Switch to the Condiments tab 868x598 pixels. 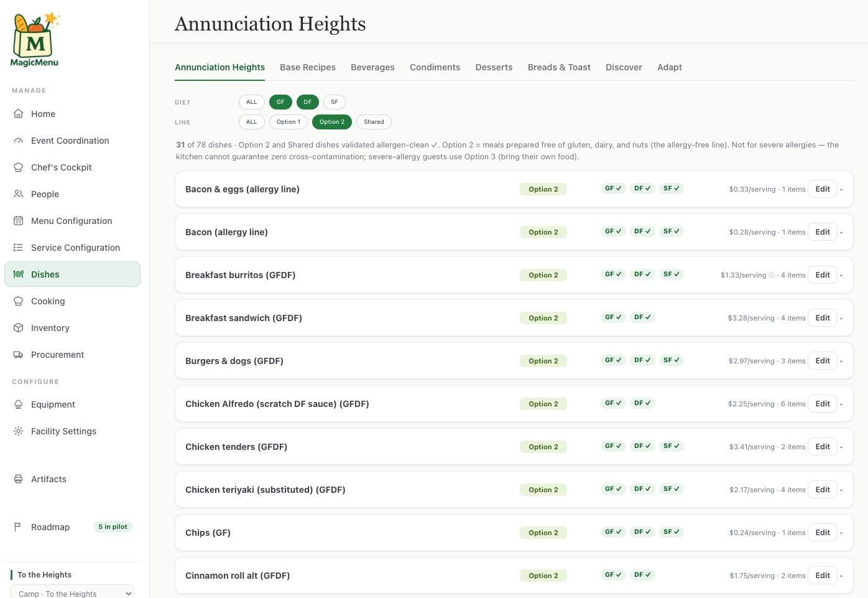435,67
